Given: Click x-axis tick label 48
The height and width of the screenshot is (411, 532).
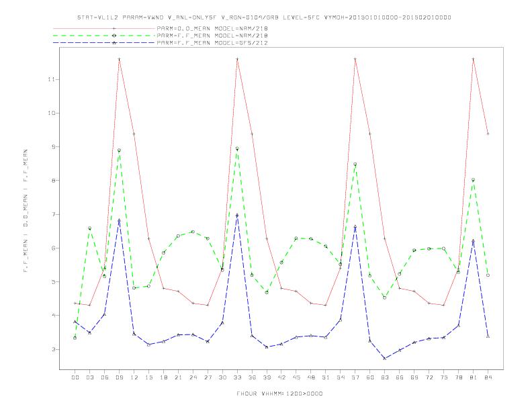Looking at the screenshot, I should [311, 377].
